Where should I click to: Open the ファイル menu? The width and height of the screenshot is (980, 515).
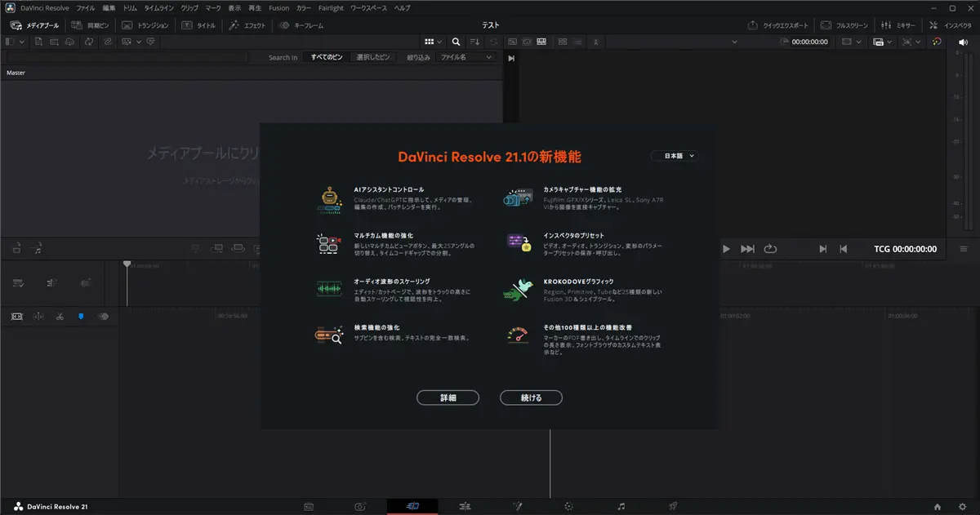(86, 7)
